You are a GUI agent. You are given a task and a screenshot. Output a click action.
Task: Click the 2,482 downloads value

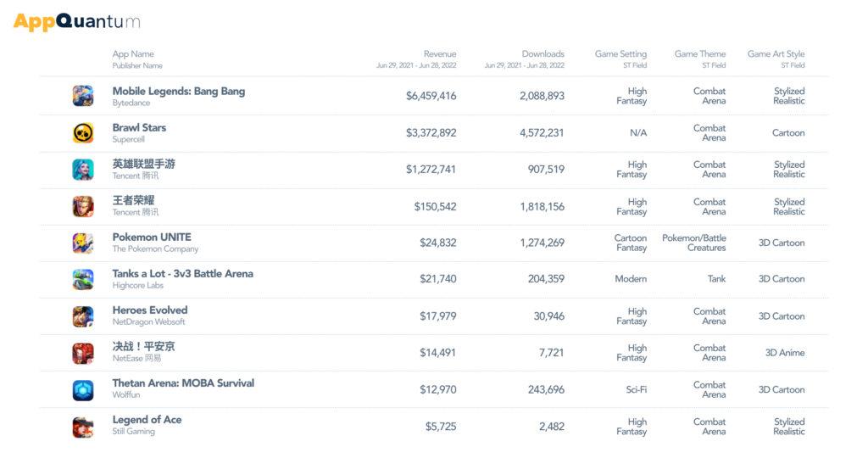552,427
